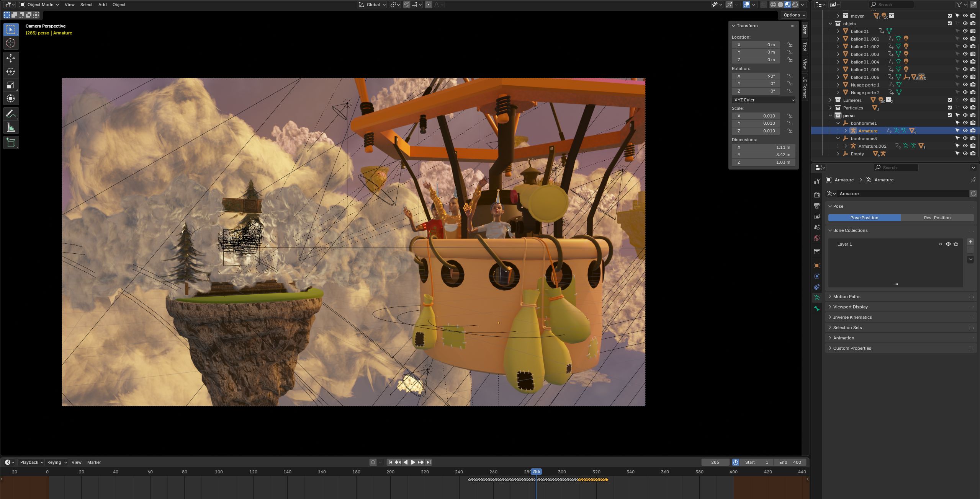This screenshot has width=980, height=499.
Task: Toggle Layer 1 bone collection visibility
Action: pos(948,244)
